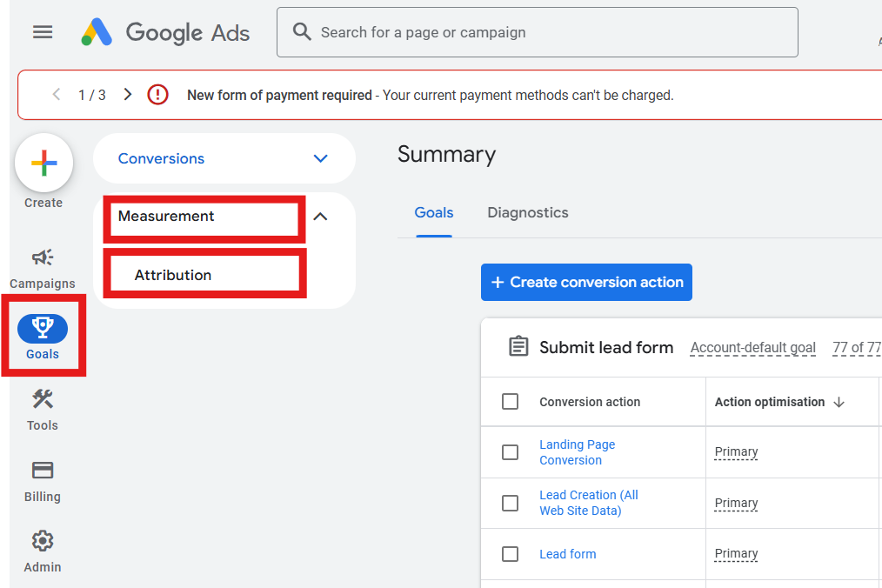Open the hamburger main menu

tap(43, 32)
